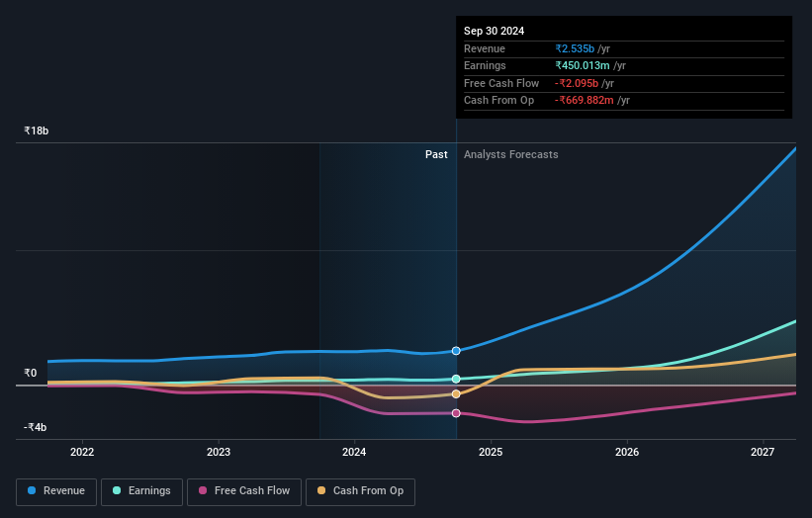Click the ₹18b y-axis label
The height and width of the screenshot is (518, 812).
(37, 130)
